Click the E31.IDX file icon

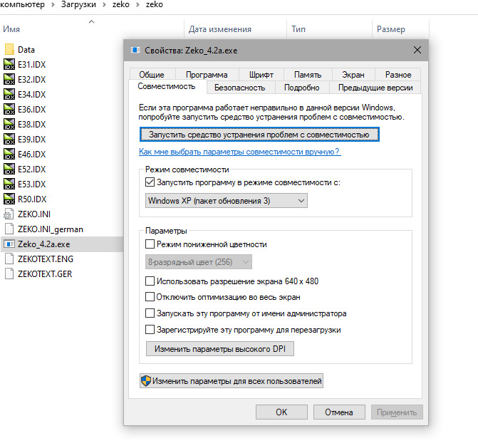9,64
